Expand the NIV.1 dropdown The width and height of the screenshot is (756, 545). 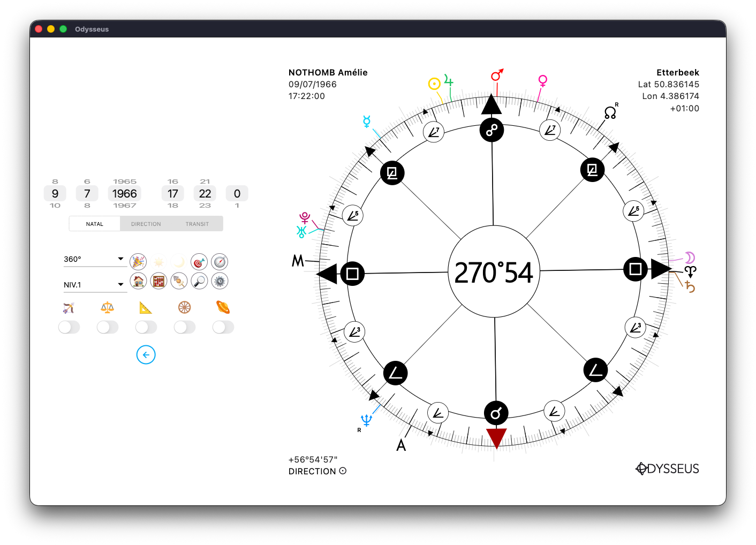[95, 285]
